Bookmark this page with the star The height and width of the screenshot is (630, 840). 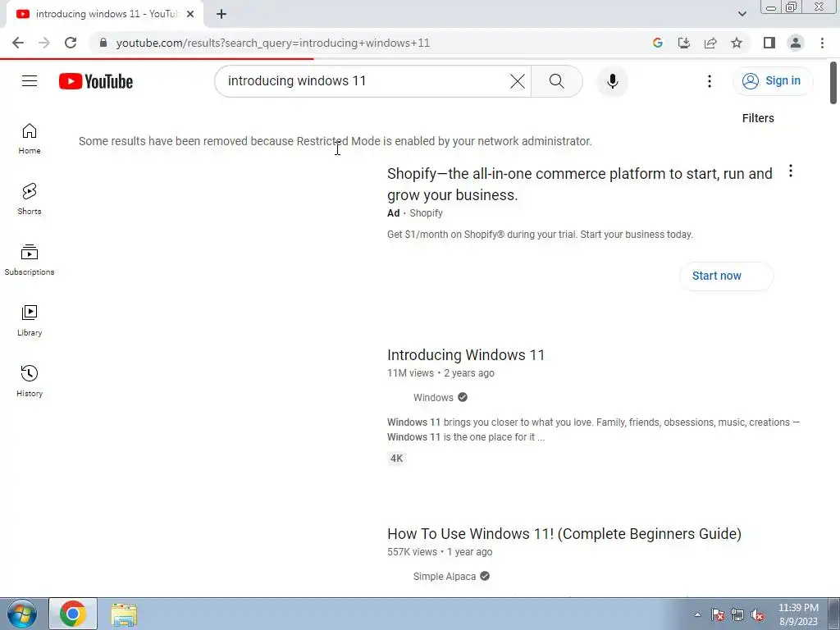737,43
